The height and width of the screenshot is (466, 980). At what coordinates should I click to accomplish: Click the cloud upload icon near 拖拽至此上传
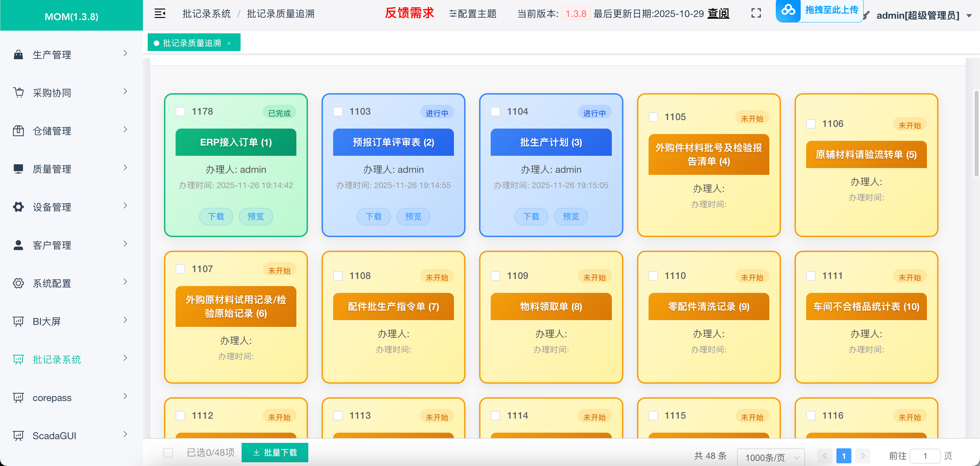pyautogui.click(x=789, y=11)
